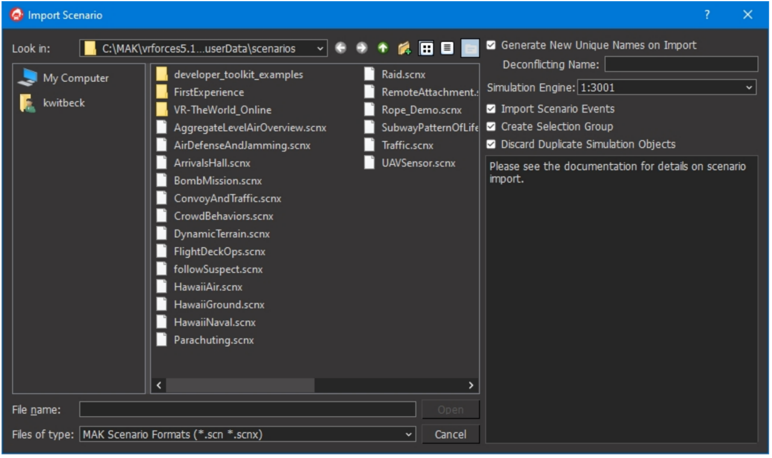
Task: Select HawaiiAir.scnx file
Action: [x=199, y=288]
